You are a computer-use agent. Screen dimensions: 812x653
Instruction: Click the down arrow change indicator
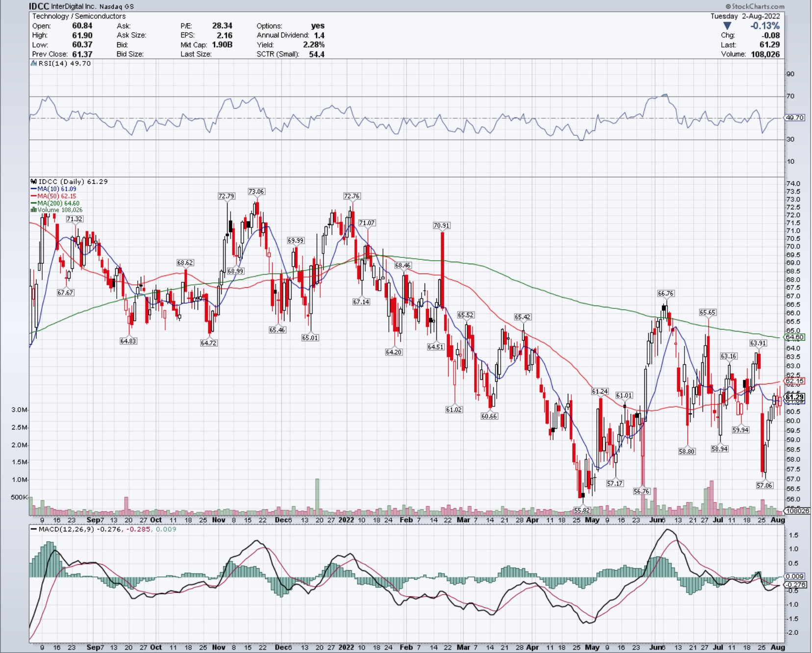tap(727, 25)
